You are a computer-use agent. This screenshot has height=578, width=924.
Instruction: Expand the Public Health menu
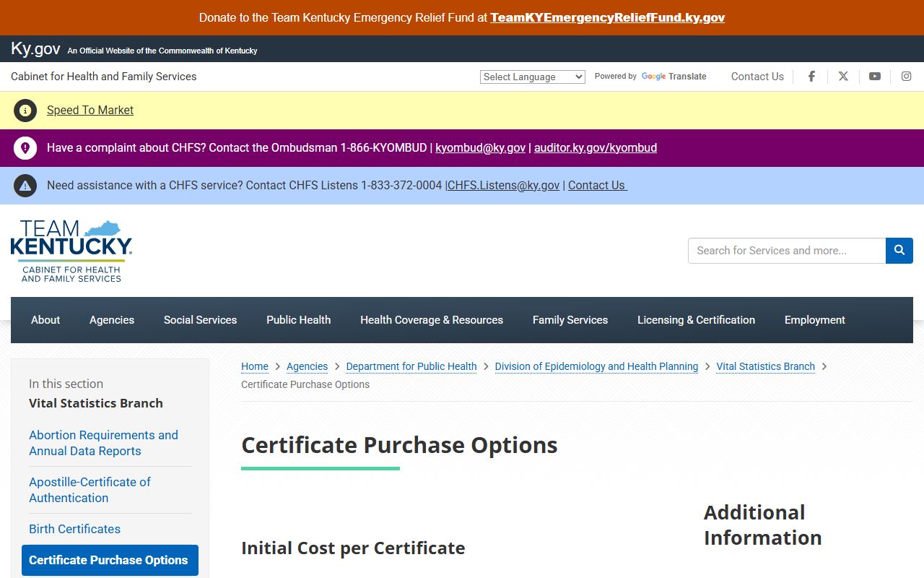298,320
